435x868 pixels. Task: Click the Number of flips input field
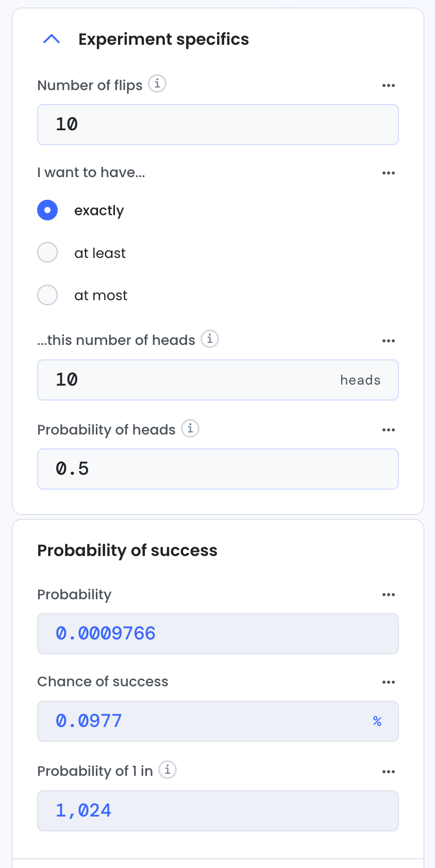pyautogui.click(x=218, y=125)
